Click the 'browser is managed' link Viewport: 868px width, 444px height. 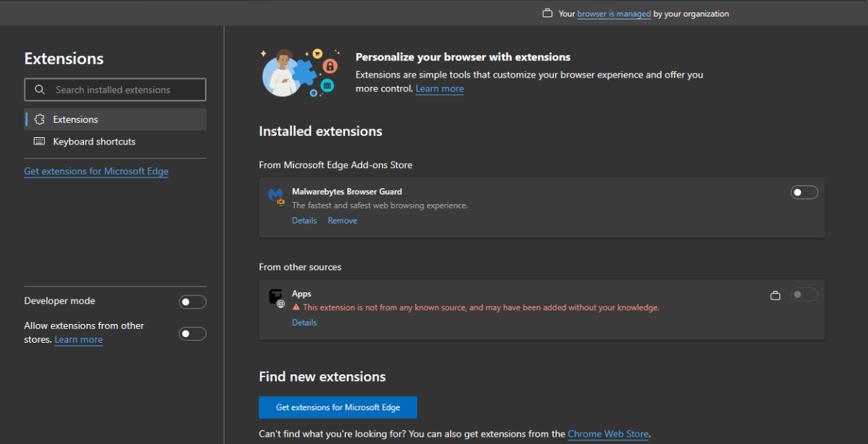click(x=614, y=14)
